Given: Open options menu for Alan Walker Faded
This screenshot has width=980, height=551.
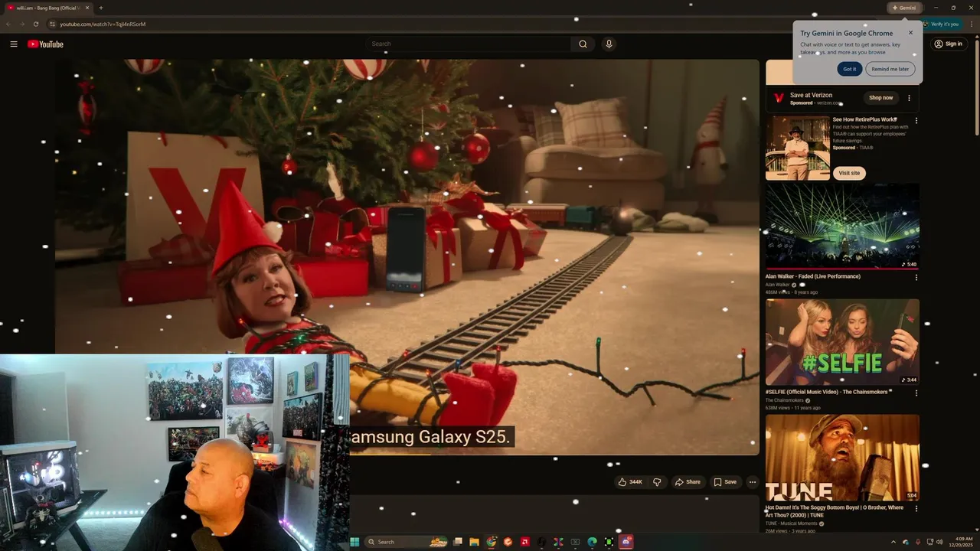Looking at the screenshot, I should tap(916, 277).
